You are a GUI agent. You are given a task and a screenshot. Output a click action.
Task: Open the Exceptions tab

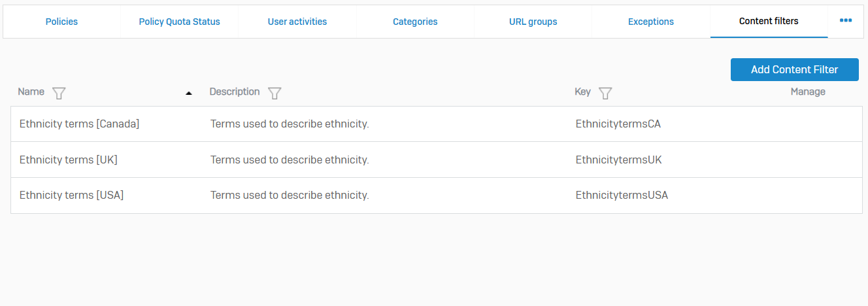click(651, 22)
